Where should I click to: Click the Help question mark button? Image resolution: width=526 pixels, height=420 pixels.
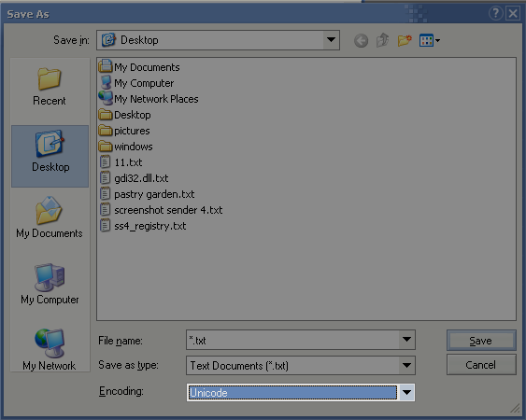[x=495, y=14]
